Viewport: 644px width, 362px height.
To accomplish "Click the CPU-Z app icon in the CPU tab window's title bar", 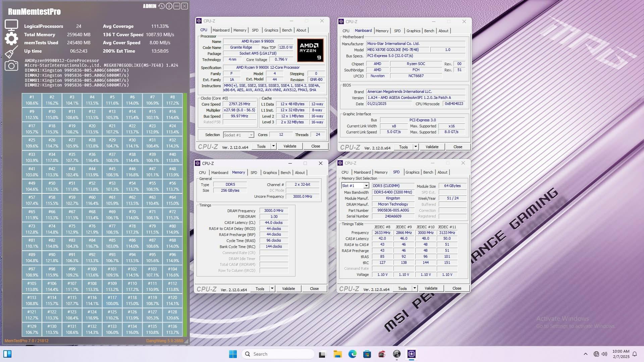I will (199, 21).
